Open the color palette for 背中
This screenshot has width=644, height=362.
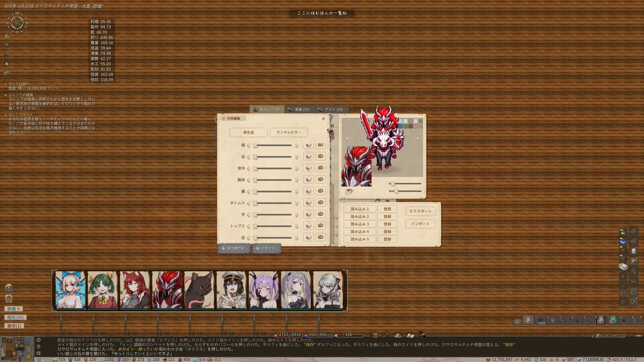(320, 168)
